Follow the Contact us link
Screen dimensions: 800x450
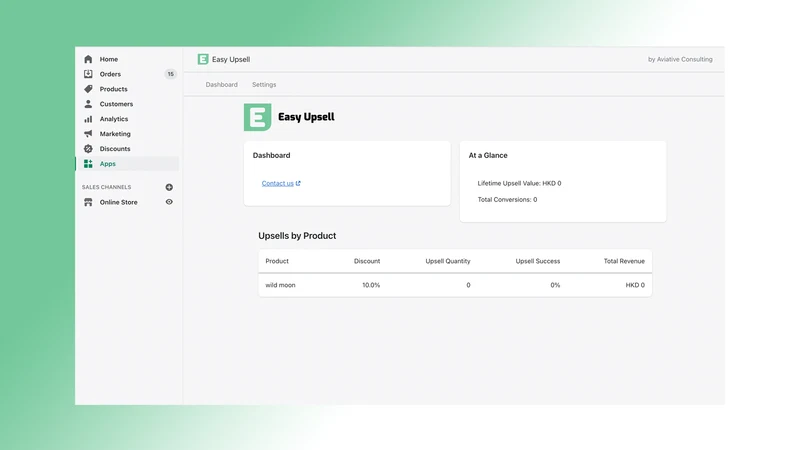coord(278,183)
